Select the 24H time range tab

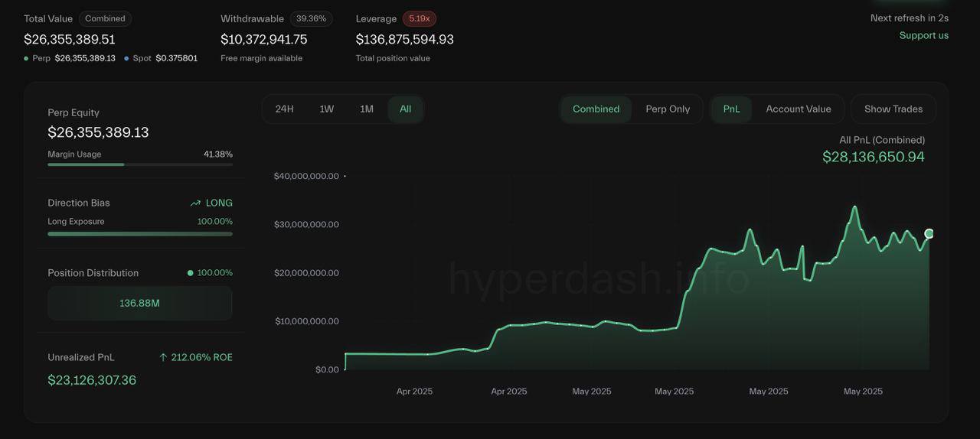click(284, 109)
